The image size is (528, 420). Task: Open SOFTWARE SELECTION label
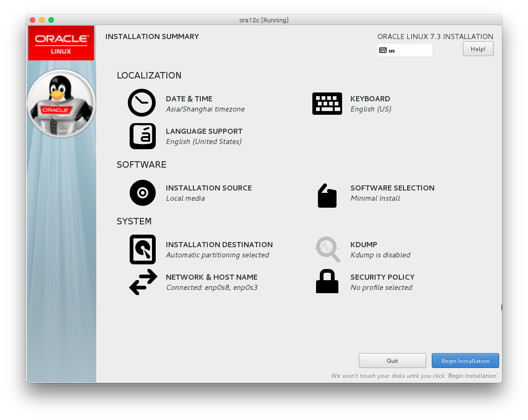pos(392,188)
